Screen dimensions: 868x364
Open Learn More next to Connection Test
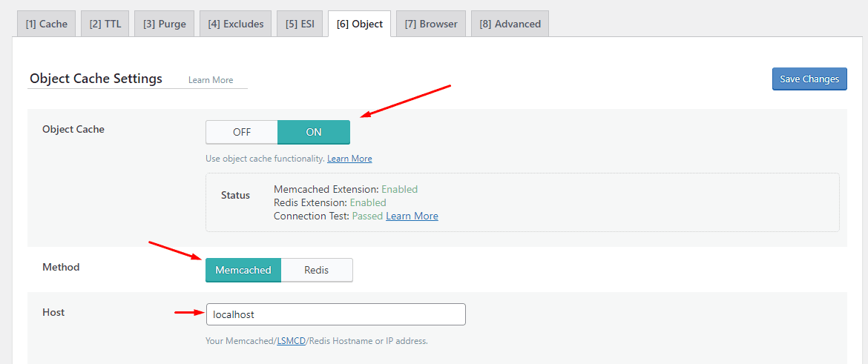(412, 216)
